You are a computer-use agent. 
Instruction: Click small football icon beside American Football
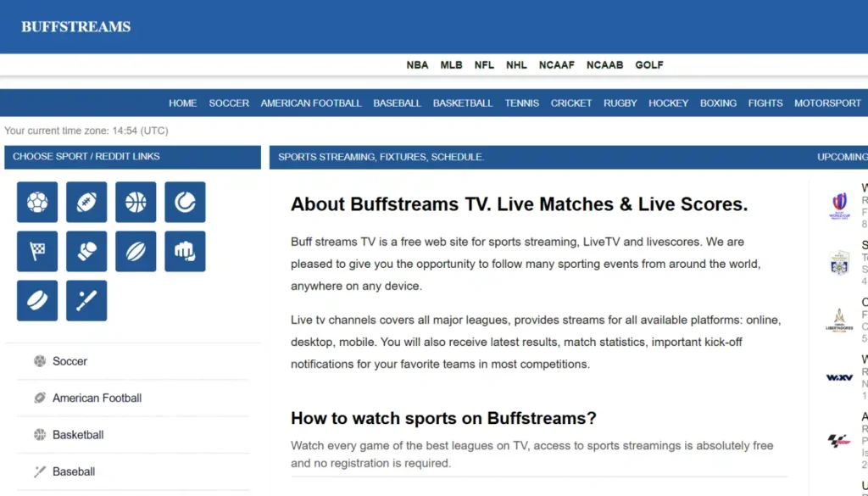[x=40, y=398]
